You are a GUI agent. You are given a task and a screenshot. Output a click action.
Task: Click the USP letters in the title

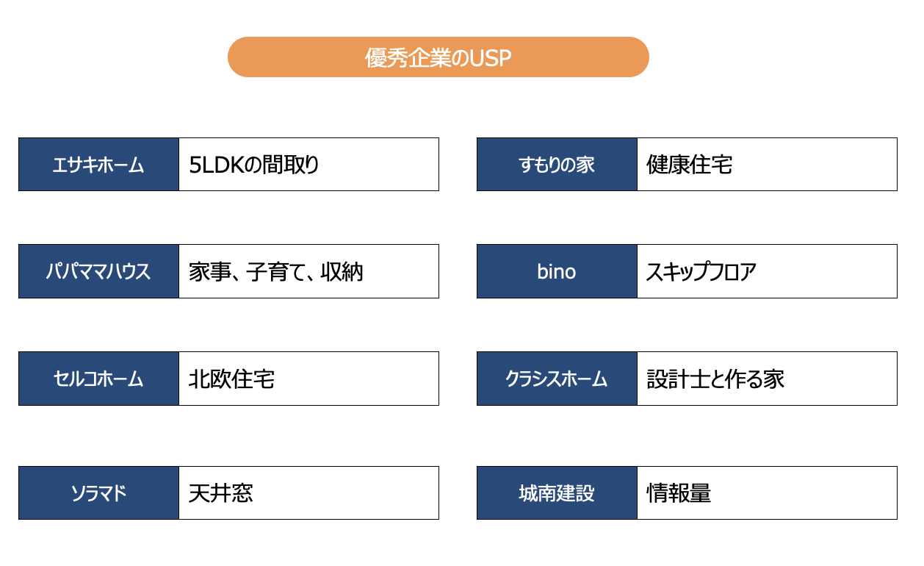coord(490,58)
